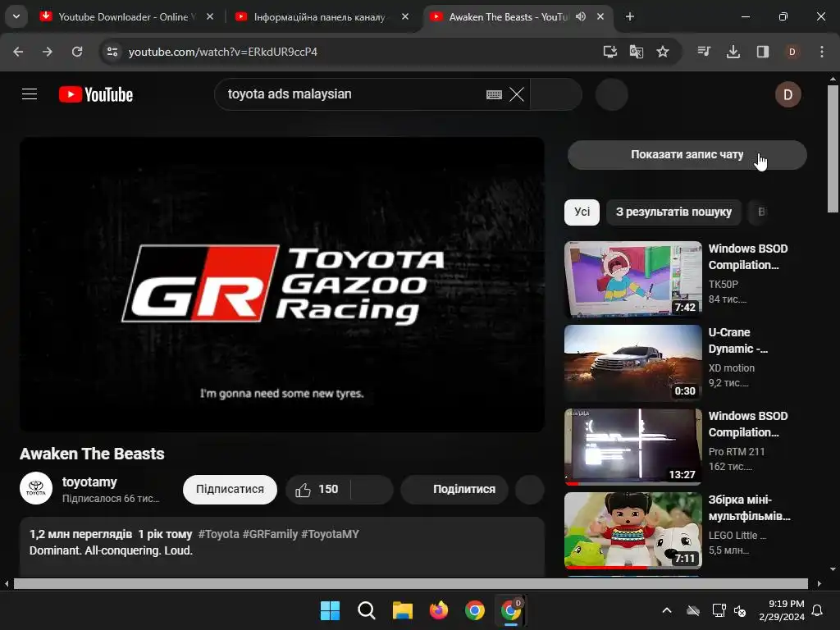Click the browser back arrow
The height and width of the screenshot is (630, 840).
18,52
